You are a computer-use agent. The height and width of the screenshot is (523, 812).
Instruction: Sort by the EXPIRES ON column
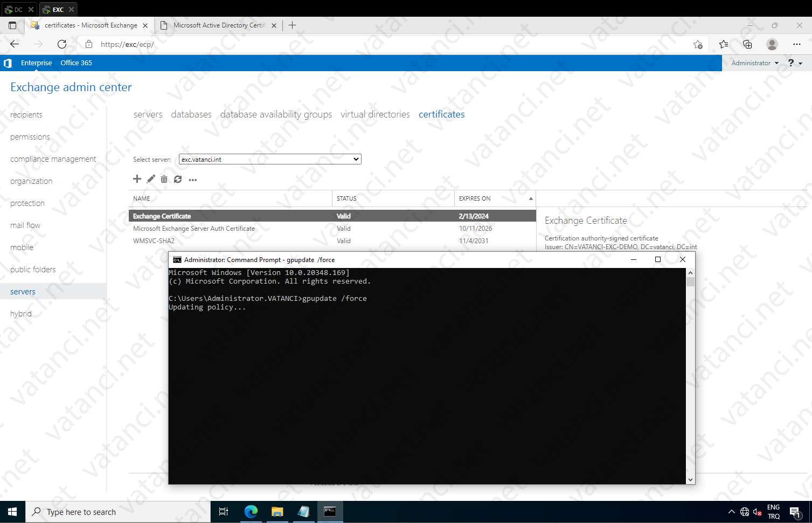click(x=495, y=198)
